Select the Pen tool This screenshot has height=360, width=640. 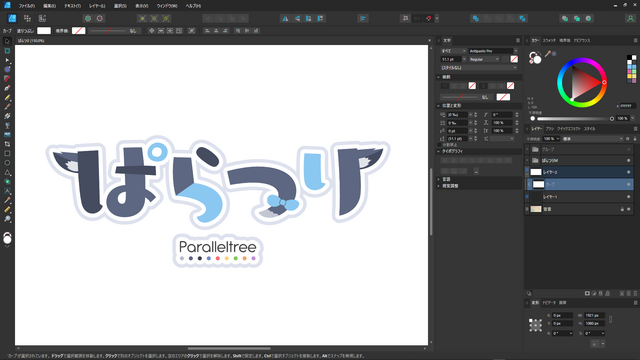7,88
